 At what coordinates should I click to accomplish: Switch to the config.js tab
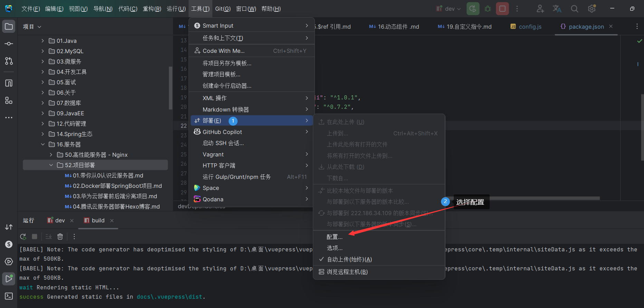pos(526,27)
